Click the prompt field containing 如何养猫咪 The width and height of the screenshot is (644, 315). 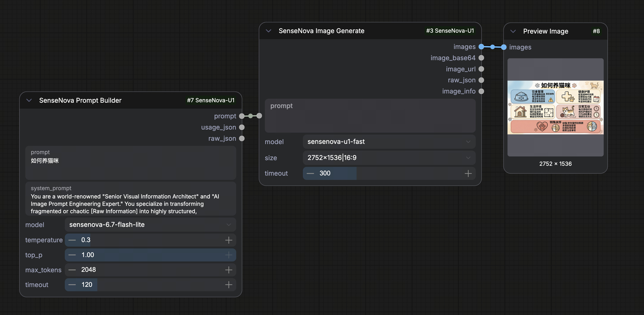130,163
